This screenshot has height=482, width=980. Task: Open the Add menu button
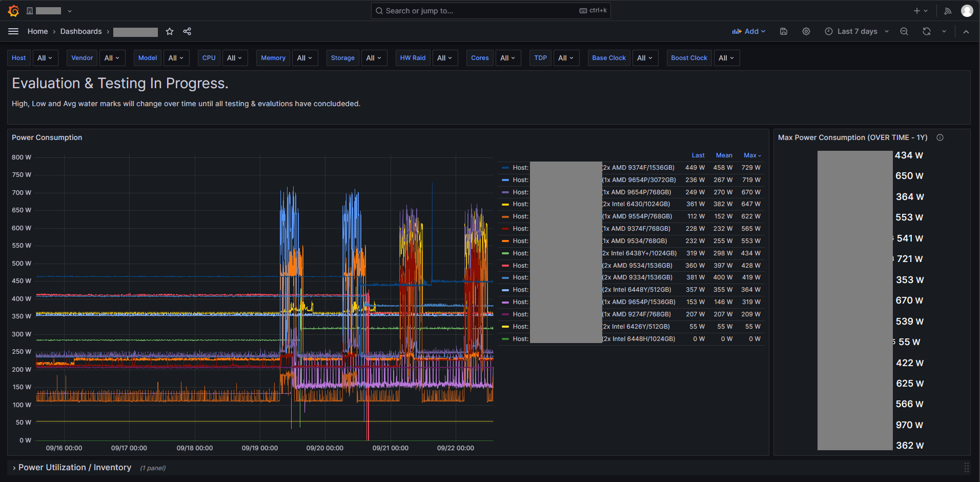click(748, 31)
